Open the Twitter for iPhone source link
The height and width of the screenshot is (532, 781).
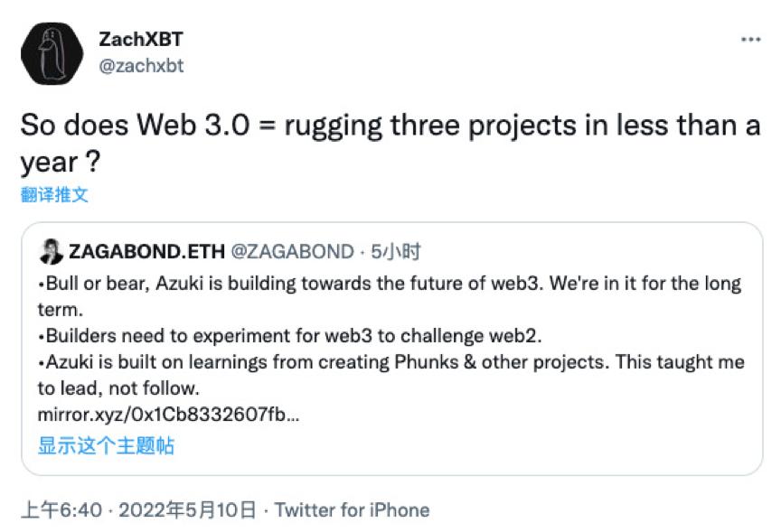(353, 510)
